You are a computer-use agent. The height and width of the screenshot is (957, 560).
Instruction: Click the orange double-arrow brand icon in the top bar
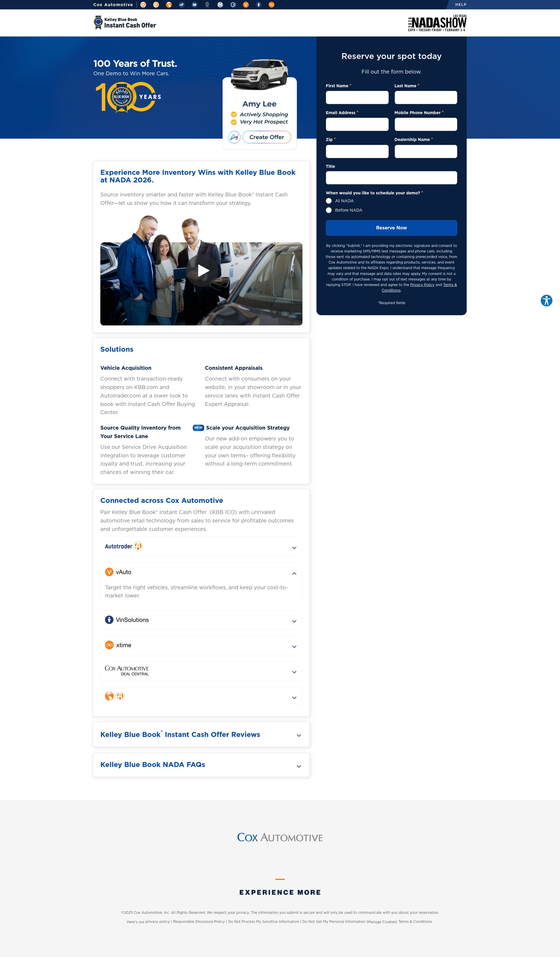click(156, 5)
